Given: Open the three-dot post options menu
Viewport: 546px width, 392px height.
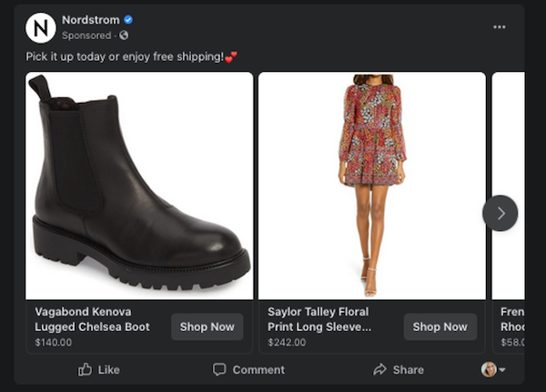Looking at the screenshot, I should coord(499,27).
